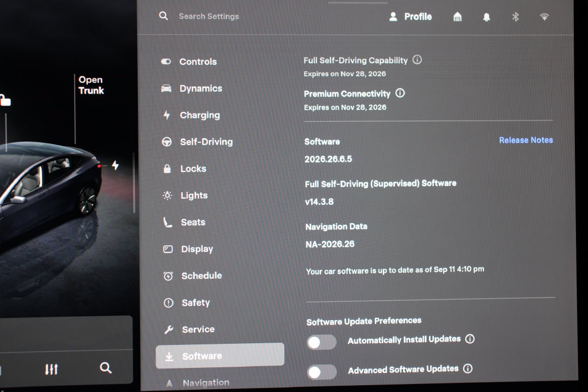
Task: Show info for Full Self-Driving Capability
Action: [417, 60]
